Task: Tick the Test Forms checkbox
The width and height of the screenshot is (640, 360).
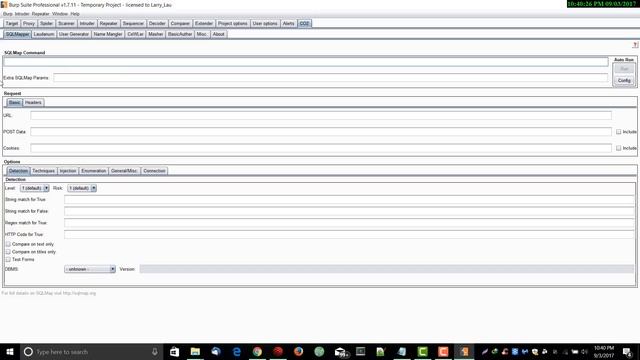Action: [x=8, y=259]
